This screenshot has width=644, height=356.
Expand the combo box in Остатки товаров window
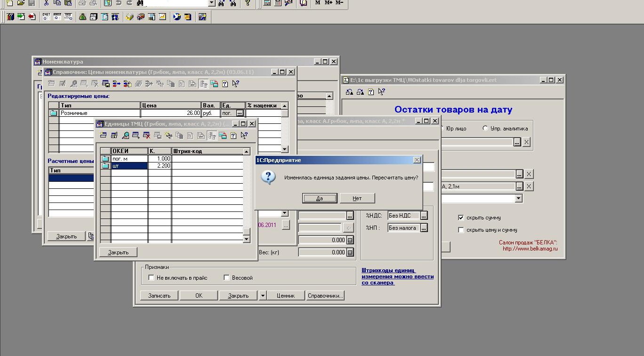click(518, 199)
